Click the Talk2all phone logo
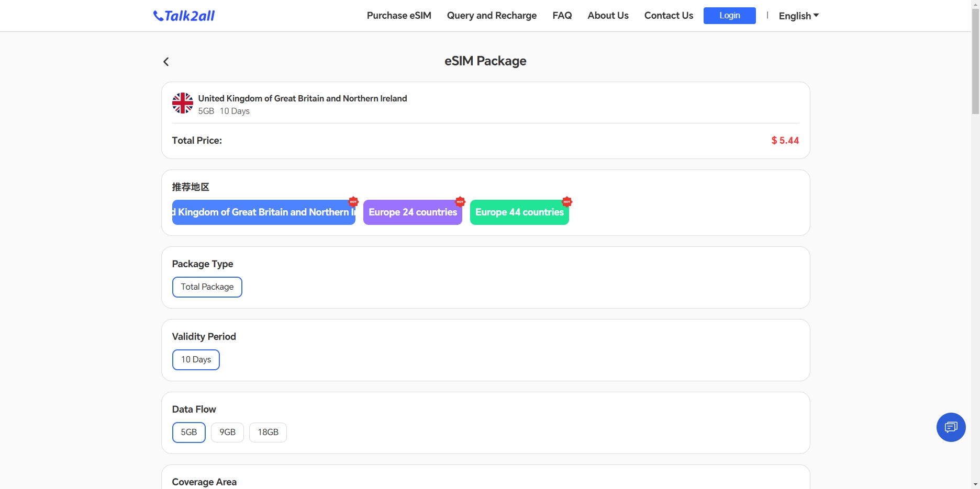980x489 pixels. tap(184, 16)
